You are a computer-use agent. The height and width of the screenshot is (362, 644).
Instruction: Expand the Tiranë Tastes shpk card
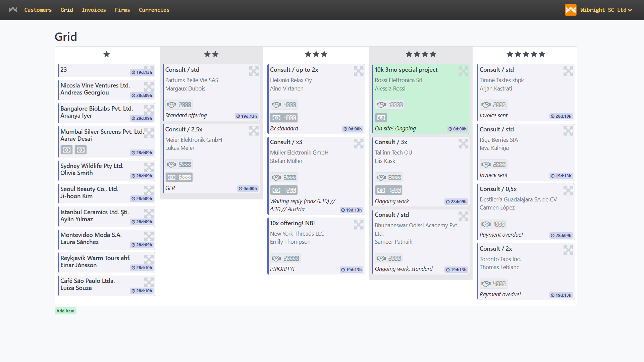point(568,71)
